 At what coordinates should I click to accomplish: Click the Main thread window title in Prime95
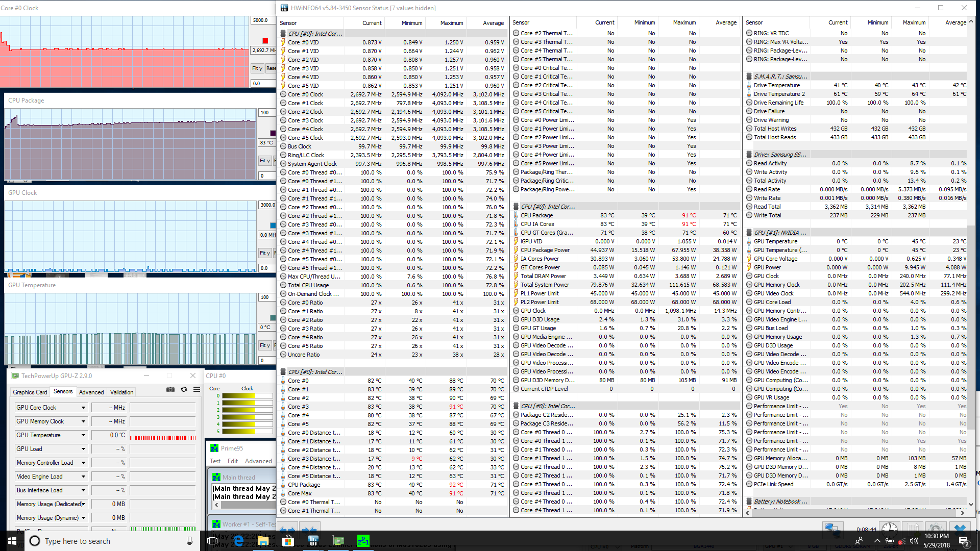(x=238, y=478)
